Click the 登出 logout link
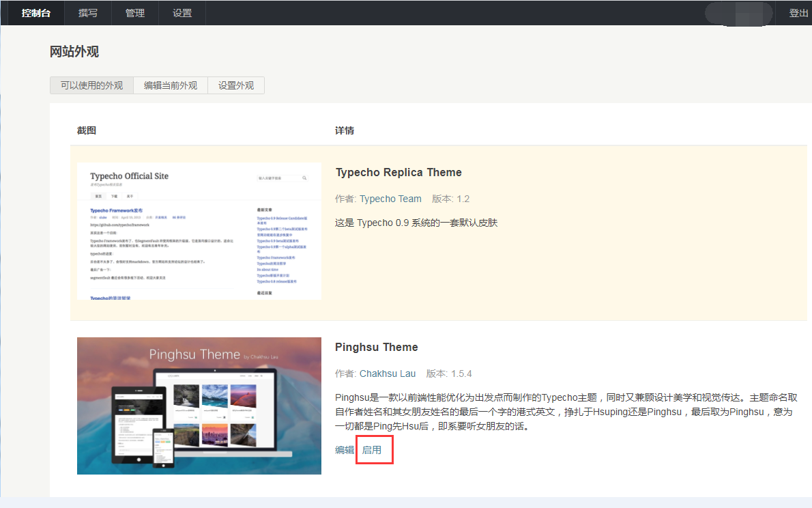The image size is (812, 508). pyautogui.click(x=798, y=13)
